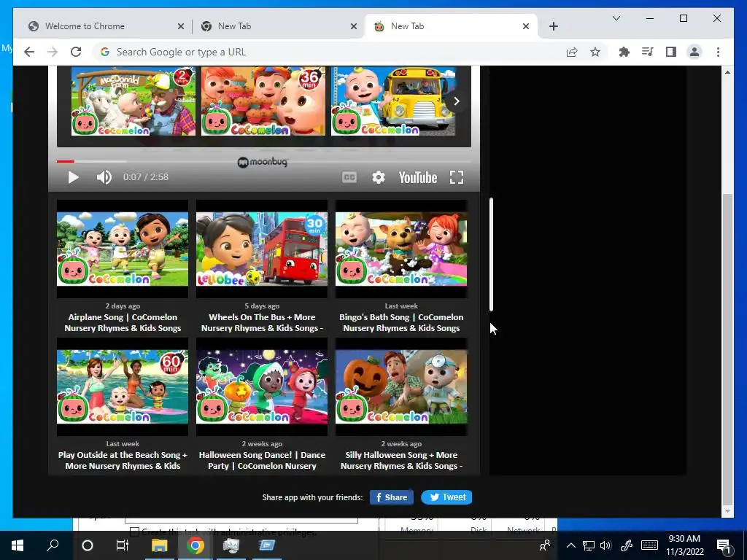This screenshot has height=560, width=747.
Task: Close the middle New Tab
Action: 354,26
